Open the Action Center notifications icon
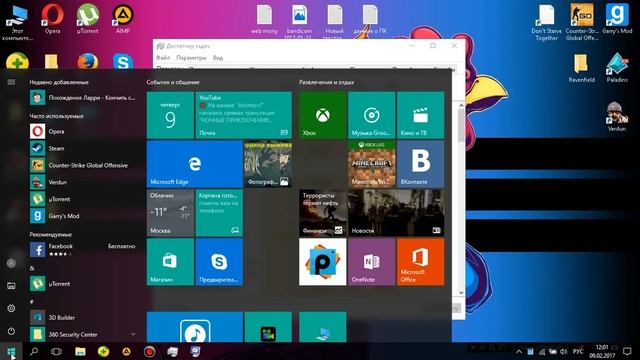The image size is (640, 360). click(627, 351)
